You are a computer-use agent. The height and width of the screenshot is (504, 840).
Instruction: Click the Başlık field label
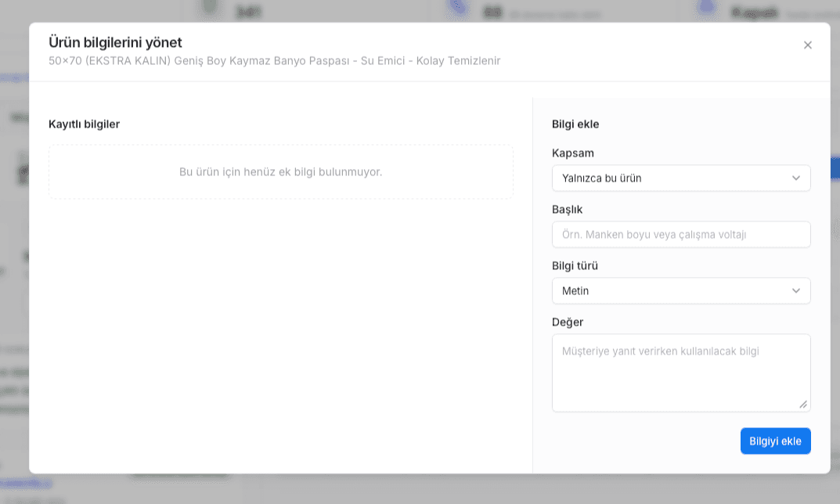coord(567,210)
